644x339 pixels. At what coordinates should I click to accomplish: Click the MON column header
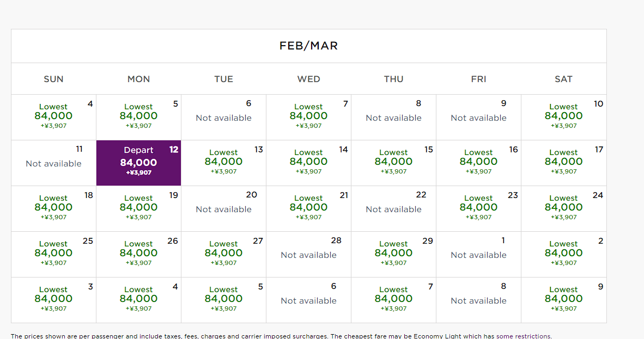tap(139, 79)
